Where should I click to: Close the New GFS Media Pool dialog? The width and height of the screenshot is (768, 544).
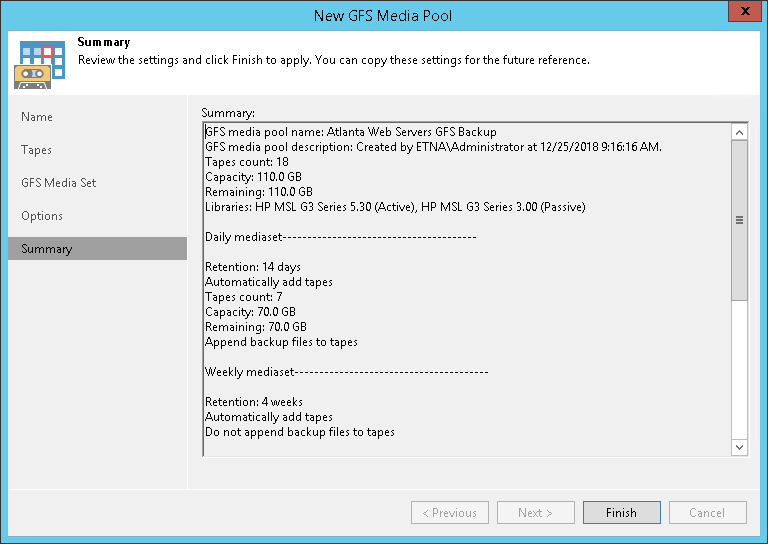pos(739,15)
